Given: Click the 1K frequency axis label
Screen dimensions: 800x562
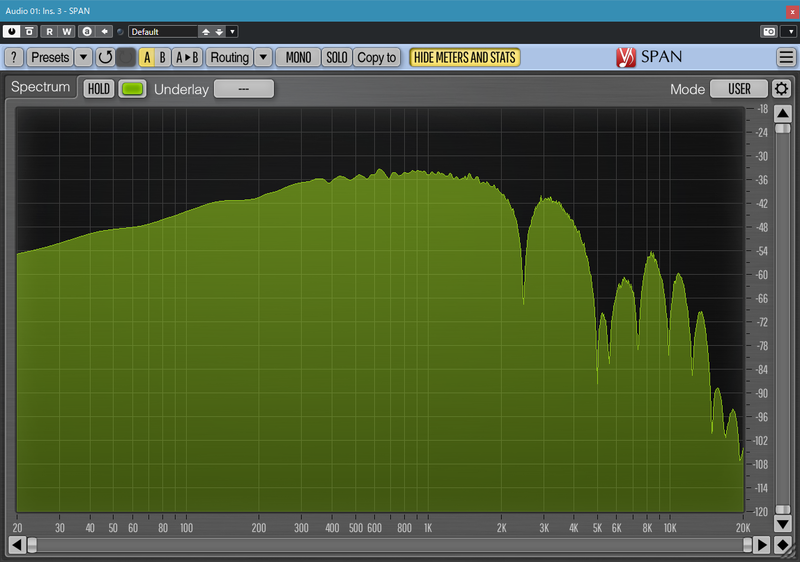Looking at the screenshot, I should 428,528.
